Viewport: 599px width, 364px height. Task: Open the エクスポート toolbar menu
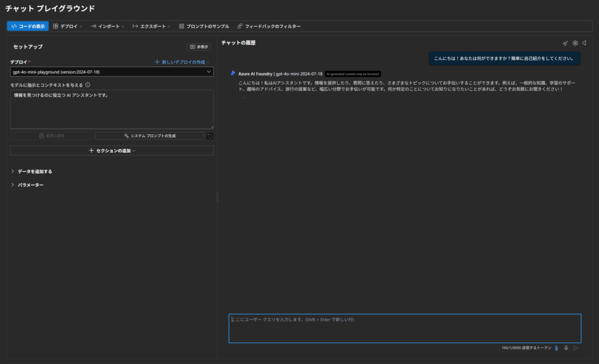tap(152, 26)
